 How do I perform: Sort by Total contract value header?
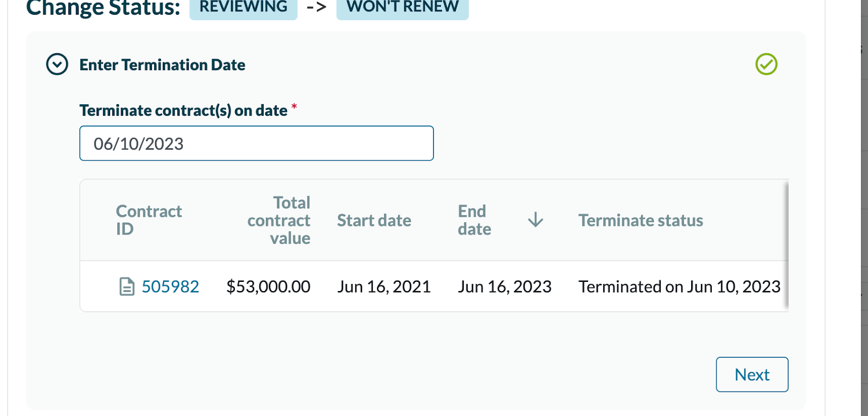[279, 220]
